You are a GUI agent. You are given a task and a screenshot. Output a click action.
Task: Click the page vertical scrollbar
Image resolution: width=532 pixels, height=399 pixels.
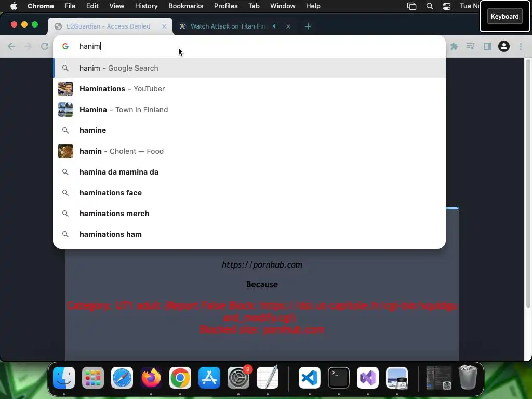[528, 183]
